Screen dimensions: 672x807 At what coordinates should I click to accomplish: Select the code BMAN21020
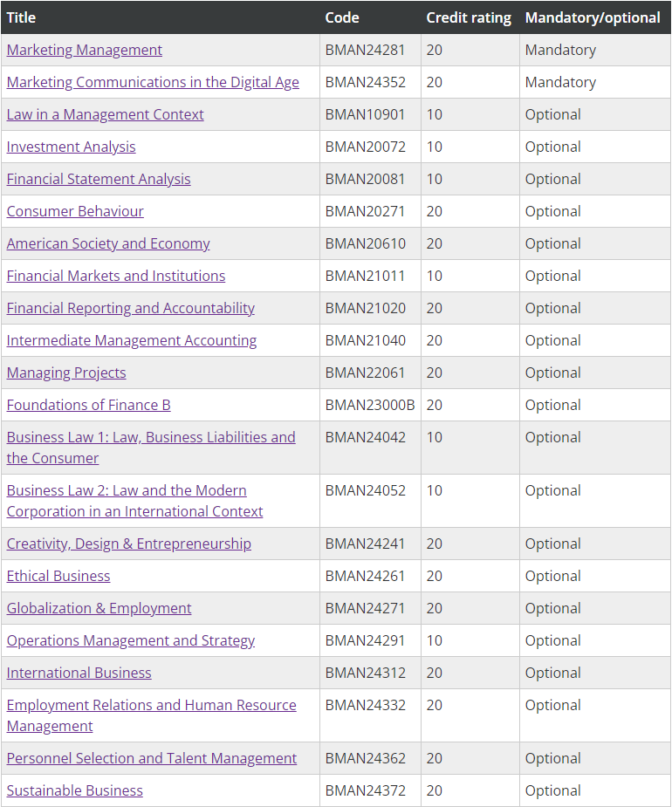tap(365, 308)
